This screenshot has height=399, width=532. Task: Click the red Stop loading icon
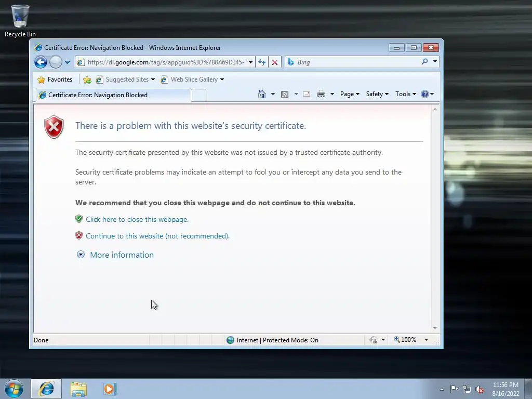point(275,62)
